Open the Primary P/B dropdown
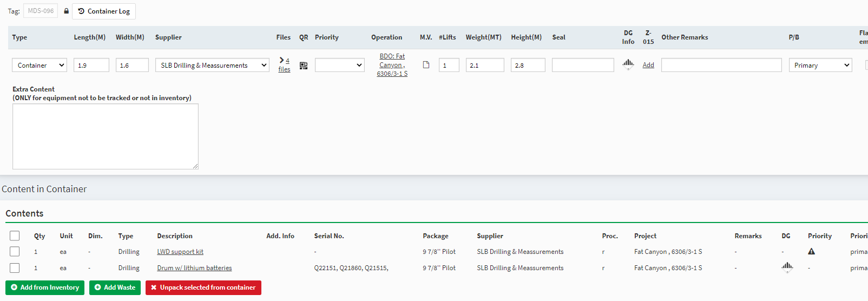 point(820,66)
